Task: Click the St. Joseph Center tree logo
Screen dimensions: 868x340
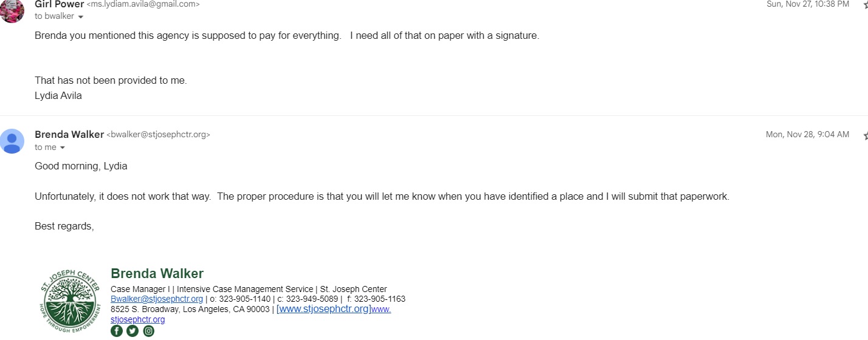Action: click(x=71, y=300)
